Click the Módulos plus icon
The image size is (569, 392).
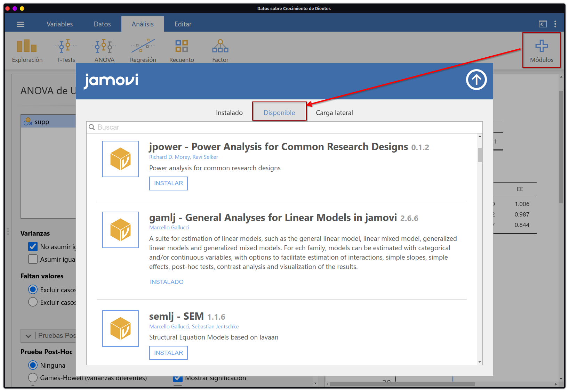coord(542,46)
